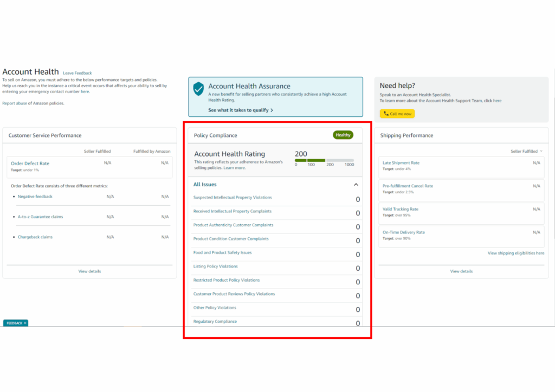This screenshot has height=392, width=555.
Task: Click the green Healthy status badge
Action: [343, 135]
